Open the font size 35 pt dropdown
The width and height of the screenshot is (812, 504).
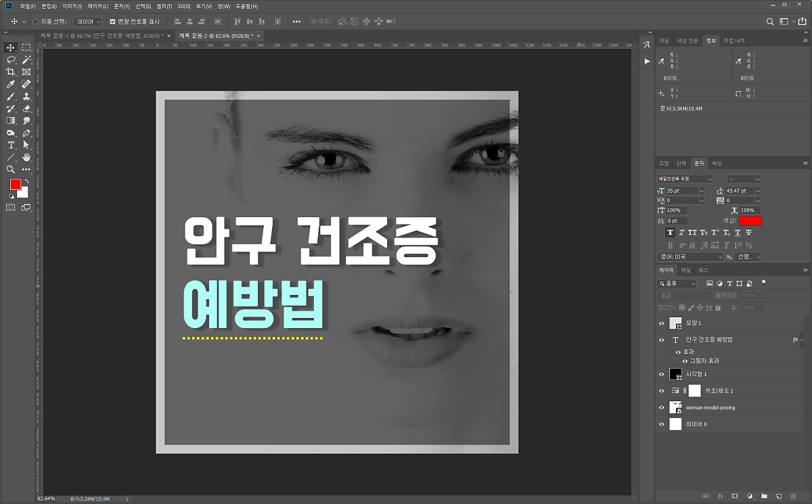click(x=701, y=191)
